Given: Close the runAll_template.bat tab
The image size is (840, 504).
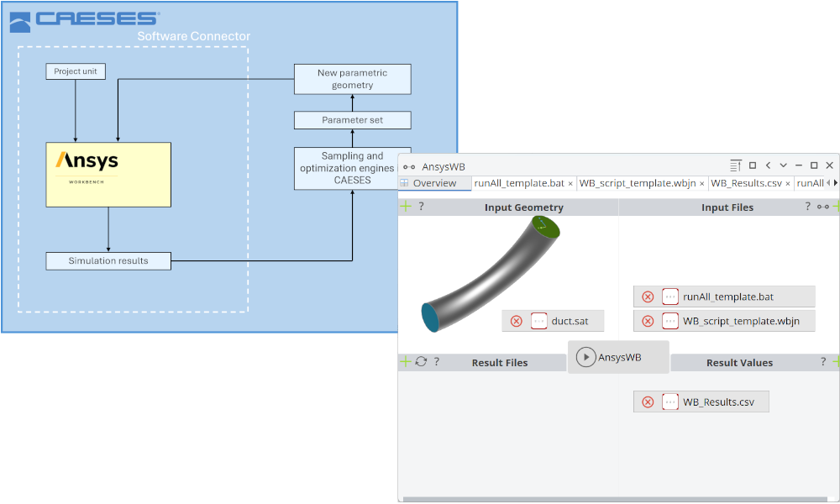Looking at the screenshot, I should (x=570, y=184).
